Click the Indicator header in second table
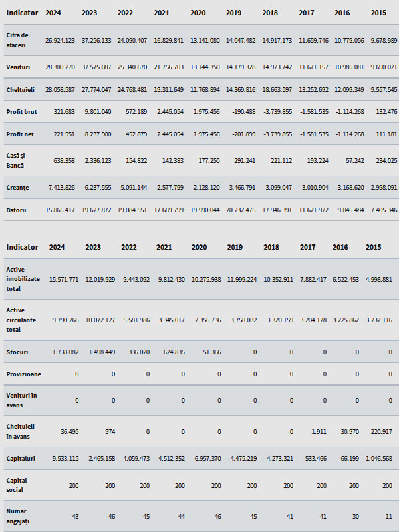The width and height of the screenshot is (399, 532). [22, 247]
